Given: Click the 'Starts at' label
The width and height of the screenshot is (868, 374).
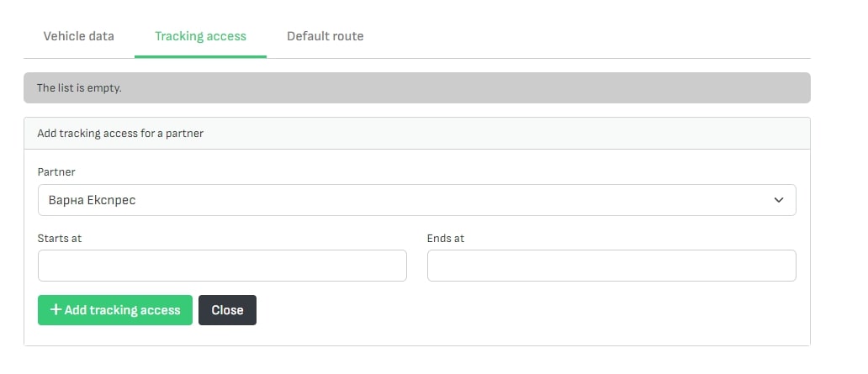Looking at the screenshot, I should (60, 238).
